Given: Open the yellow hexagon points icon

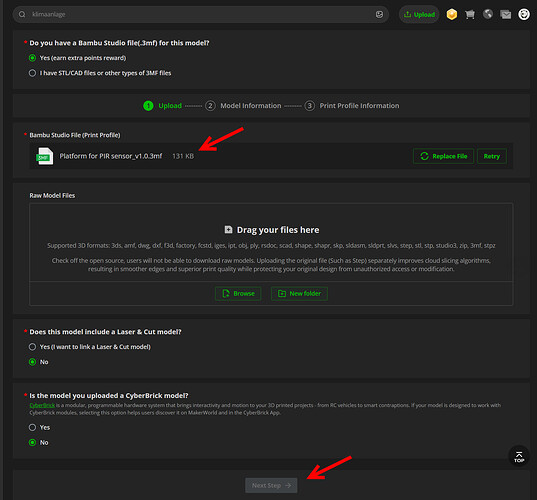Looking at the screenshot, I should pos(452,14).
